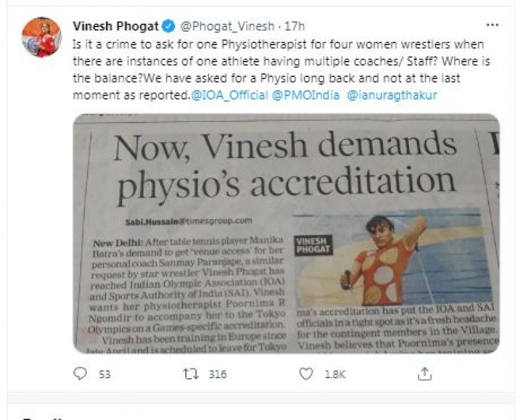Like the tweet with the heart icon
Viewport: 531px width, 420px height.
(x=306, y=374)
